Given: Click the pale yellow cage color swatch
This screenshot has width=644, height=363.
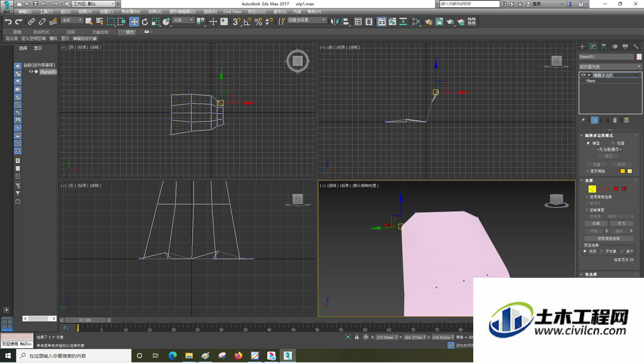Looking at the screenshot, I should tap(630, 171).
